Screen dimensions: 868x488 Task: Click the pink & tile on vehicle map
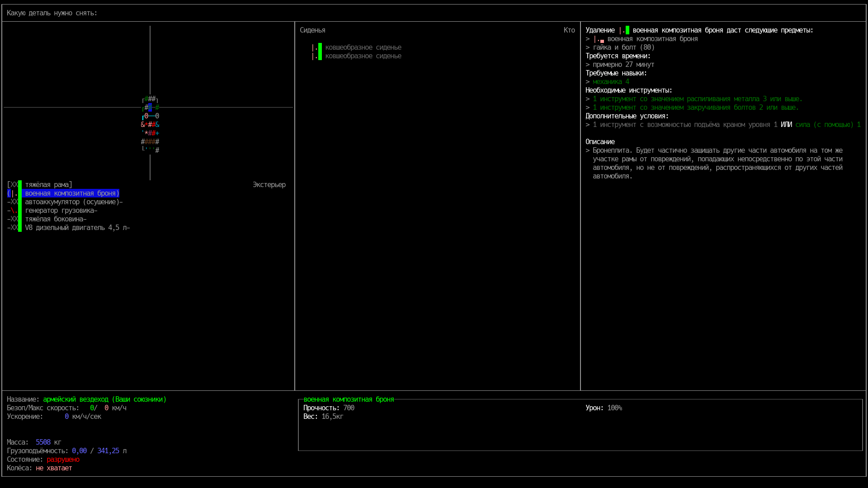point(143,125)
